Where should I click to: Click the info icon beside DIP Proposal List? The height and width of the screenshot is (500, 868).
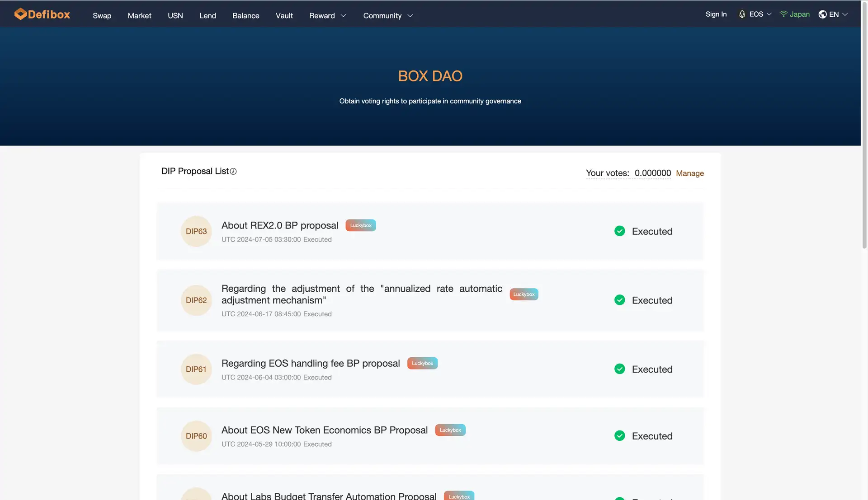coord(233,172)
